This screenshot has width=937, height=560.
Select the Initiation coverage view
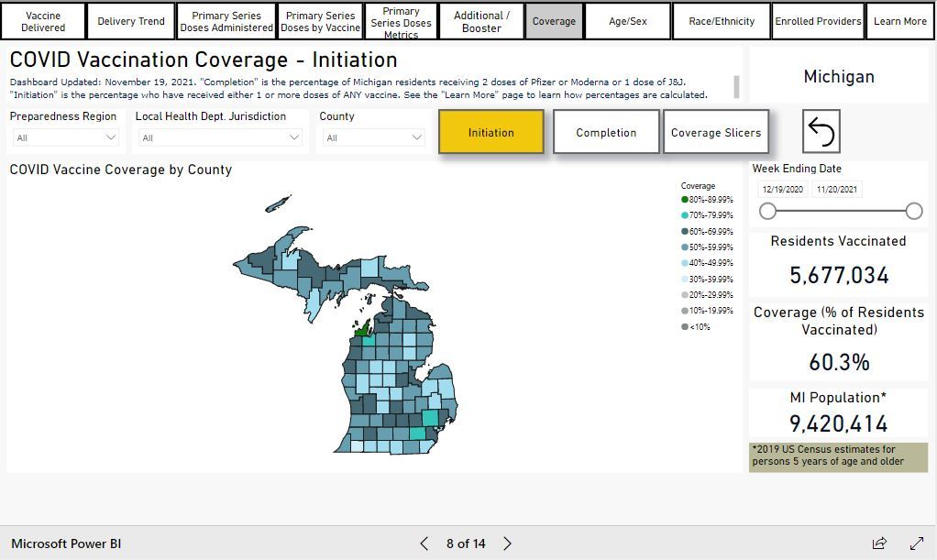tap(491, 132)
